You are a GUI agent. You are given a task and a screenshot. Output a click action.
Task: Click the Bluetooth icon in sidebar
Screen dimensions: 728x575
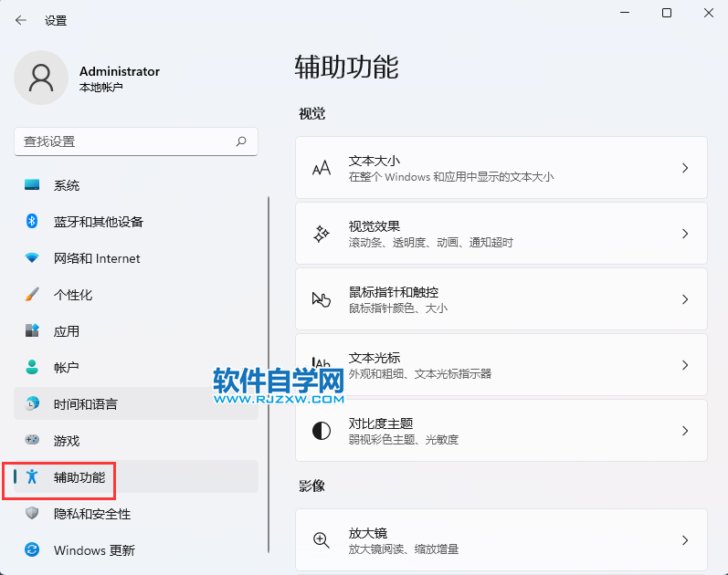point(32,222)
